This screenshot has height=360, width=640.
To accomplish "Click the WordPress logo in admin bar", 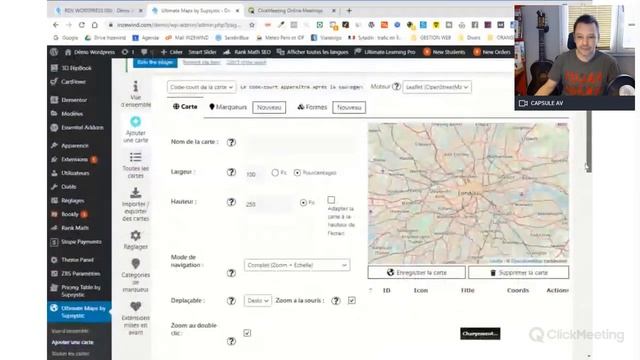I will coord(54,52).
